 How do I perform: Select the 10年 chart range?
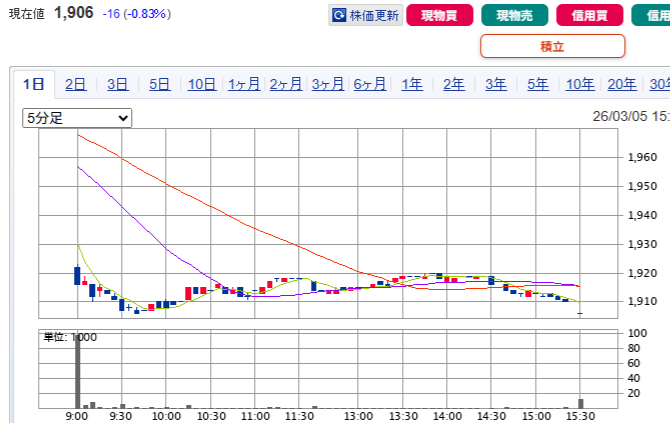[x=579, y=84]
